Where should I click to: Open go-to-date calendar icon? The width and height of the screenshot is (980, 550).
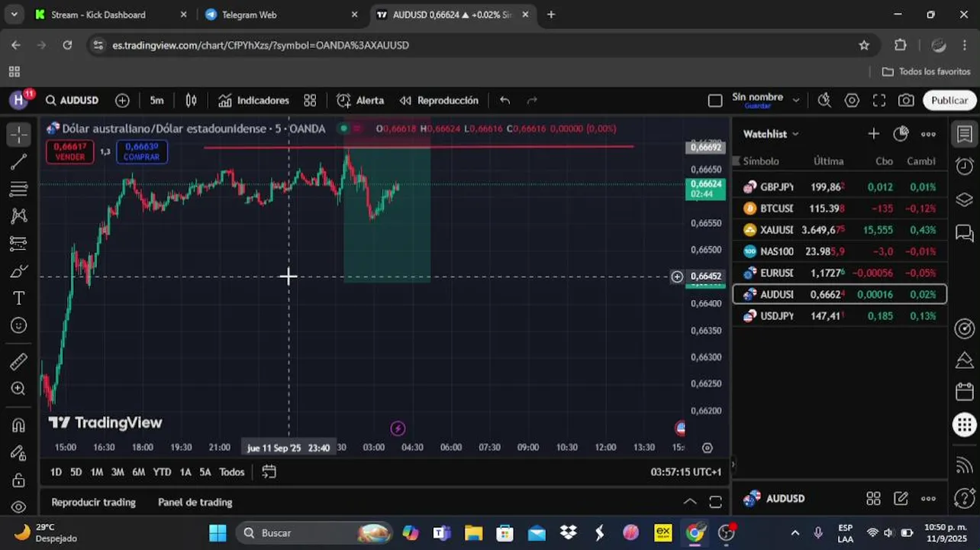click(x=269, y=472)
